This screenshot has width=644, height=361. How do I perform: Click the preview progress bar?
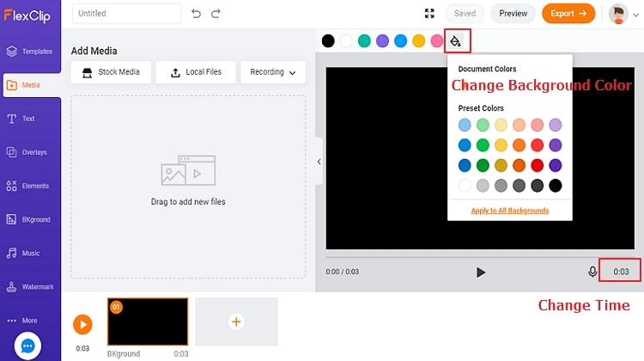tap(480, 256)
